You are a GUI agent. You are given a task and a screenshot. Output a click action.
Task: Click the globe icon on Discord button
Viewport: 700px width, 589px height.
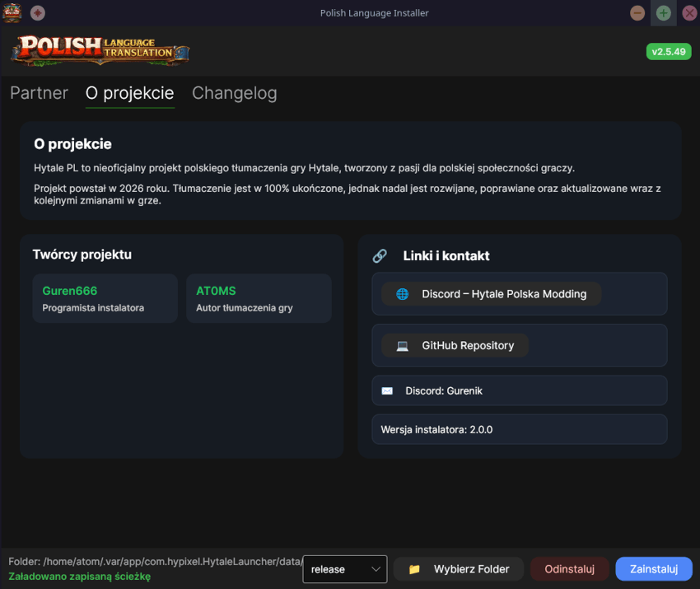[x=402, y=294]
